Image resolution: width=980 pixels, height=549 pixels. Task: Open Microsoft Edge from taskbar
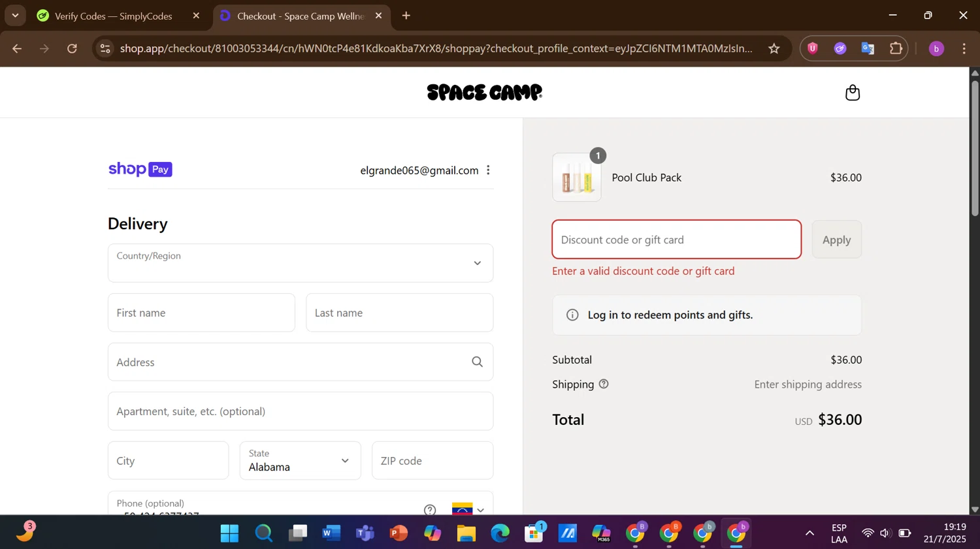500,533
